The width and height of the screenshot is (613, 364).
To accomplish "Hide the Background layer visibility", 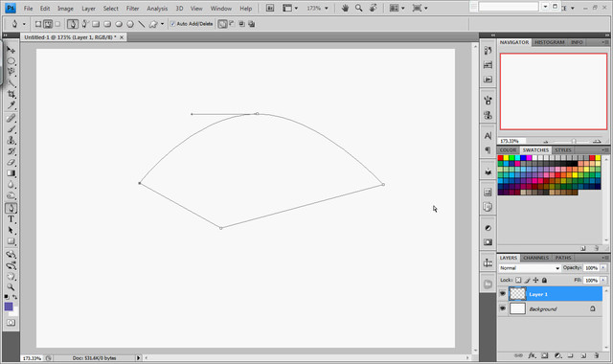I will coord(502,308).
